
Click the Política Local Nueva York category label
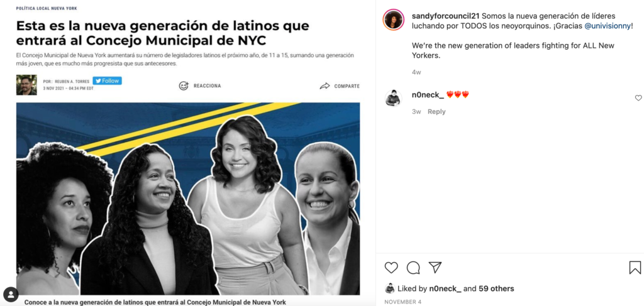pos(47,8)
